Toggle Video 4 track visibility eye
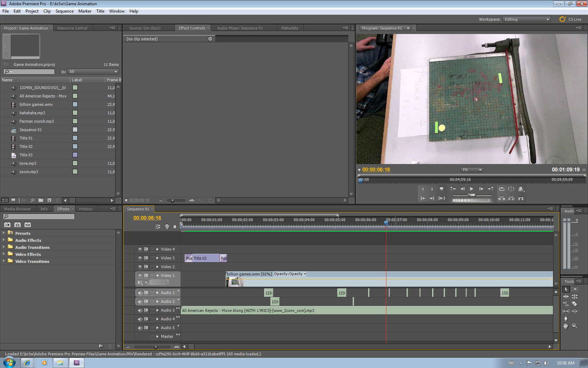Viewport: 588px width, 368px height. pyautogui.click(x=140, y=249)
